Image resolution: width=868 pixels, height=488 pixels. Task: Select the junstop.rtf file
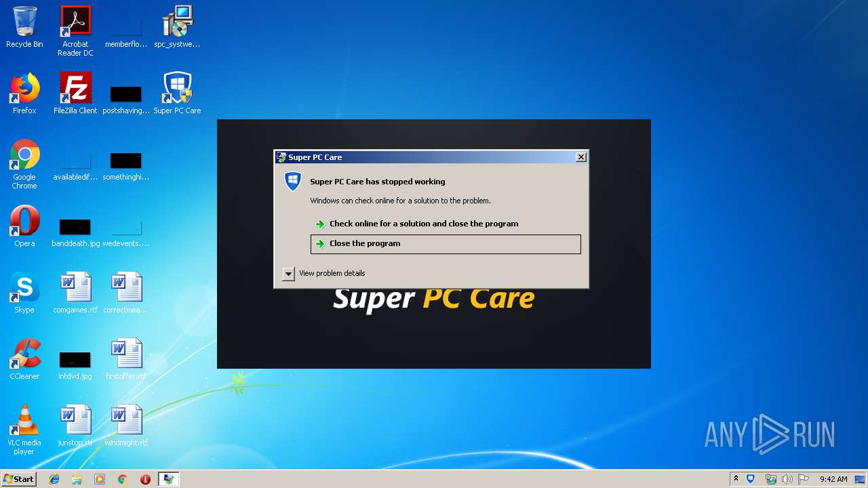point(75,426)
